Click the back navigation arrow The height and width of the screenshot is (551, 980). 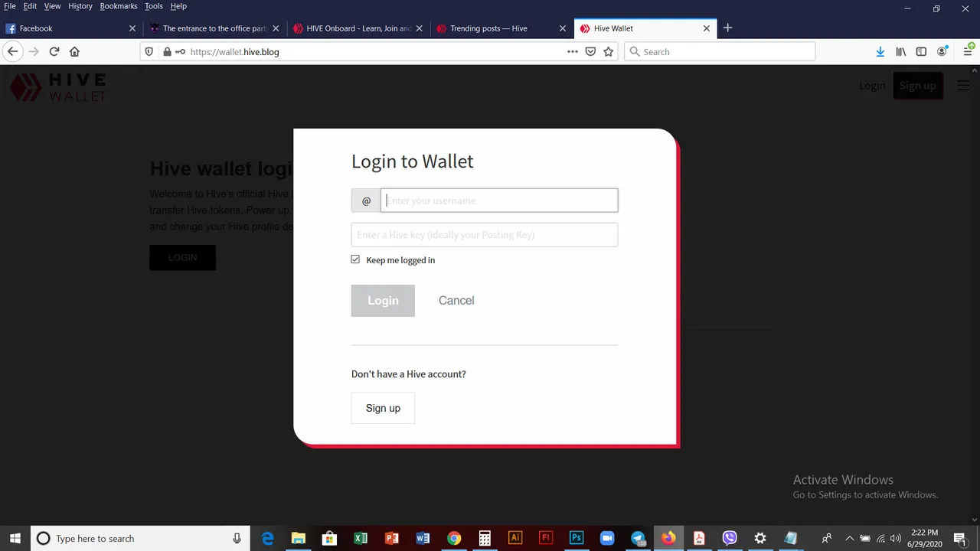tap(12, 51)
